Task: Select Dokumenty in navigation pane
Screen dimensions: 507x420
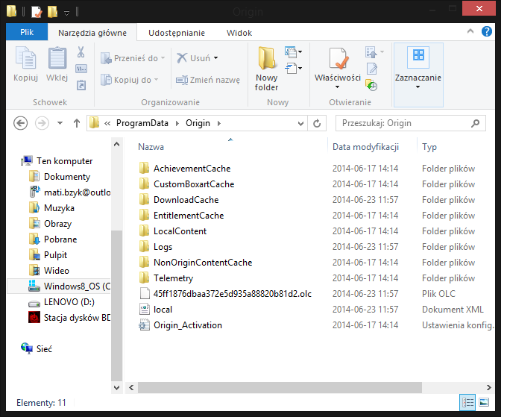Action: pyautogui.click(x=60, y=177)
